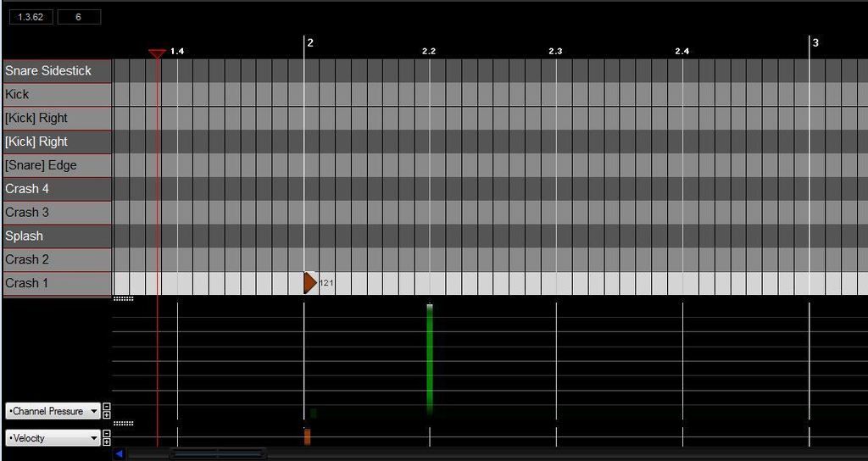Select the [Snare] Edge row label

pos(58,165)
